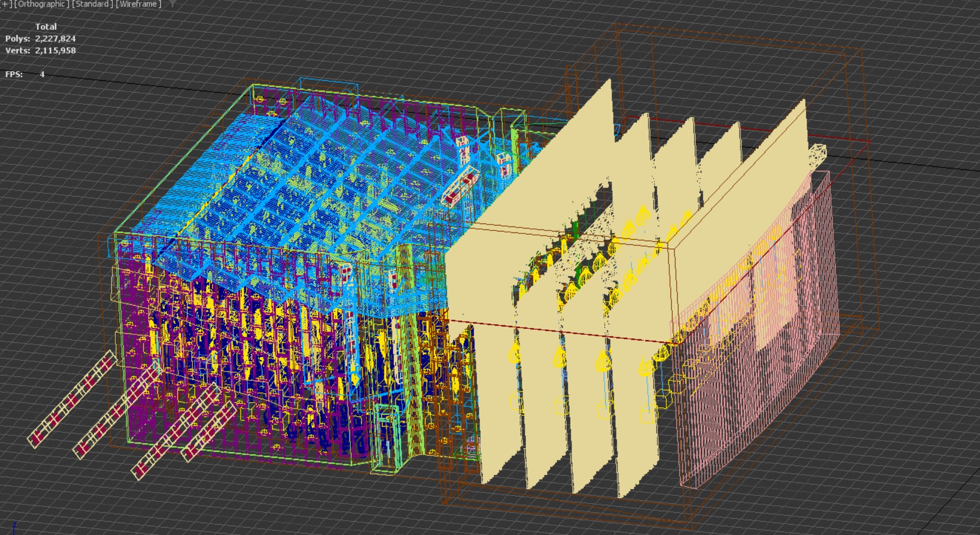
Task: Open the Orthographic point-of-view menu
Action: click(x=41, y=4)
